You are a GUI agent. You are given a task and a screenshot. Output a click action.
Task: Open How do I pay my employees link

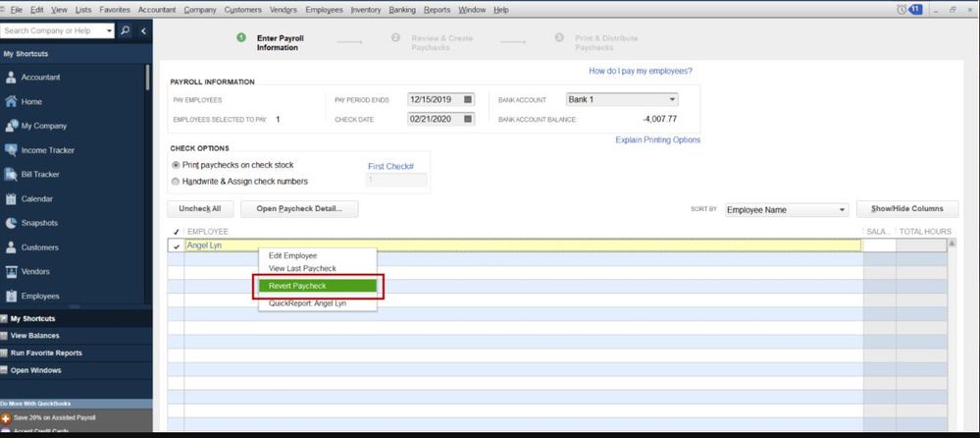tap(641, 72)
